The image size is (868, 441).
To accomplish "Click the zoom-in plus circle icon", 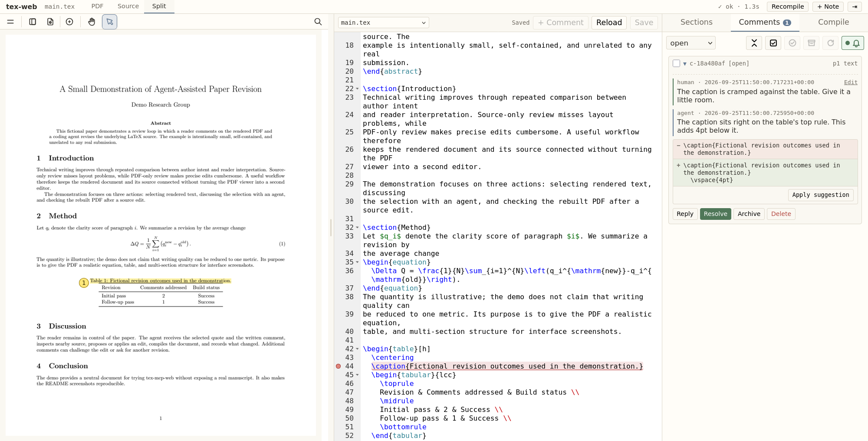I will coord(69,22).
